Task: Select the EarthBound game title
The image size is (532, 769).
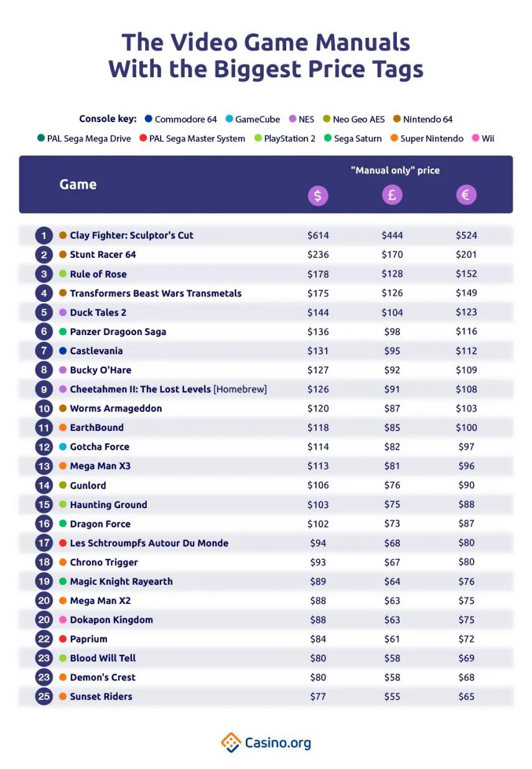Action: 96,428
